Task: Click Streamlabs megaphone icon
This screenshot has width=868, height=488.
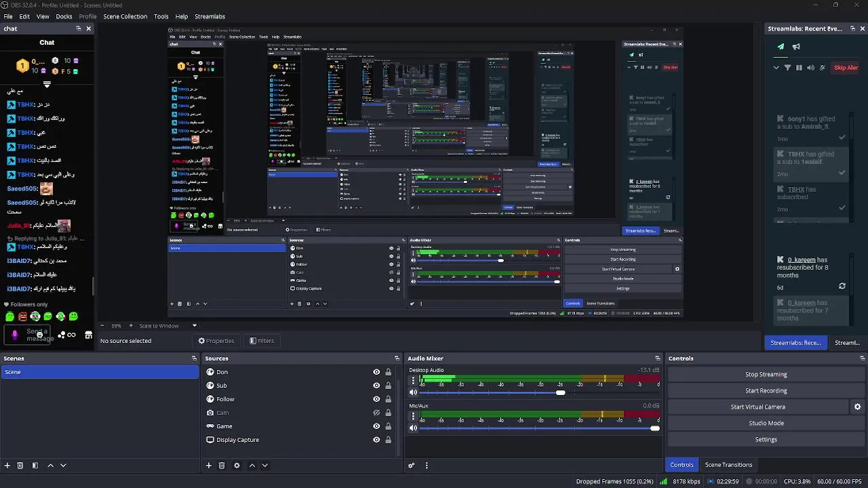Action: pyautogui.click(x=796, y=47)
